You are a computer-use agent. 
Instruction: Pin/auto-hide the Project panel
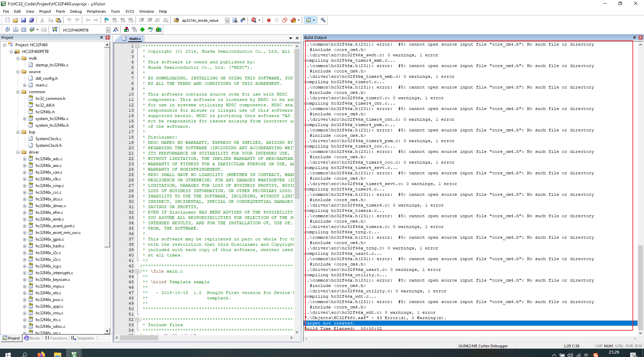[x=101, y=38]
